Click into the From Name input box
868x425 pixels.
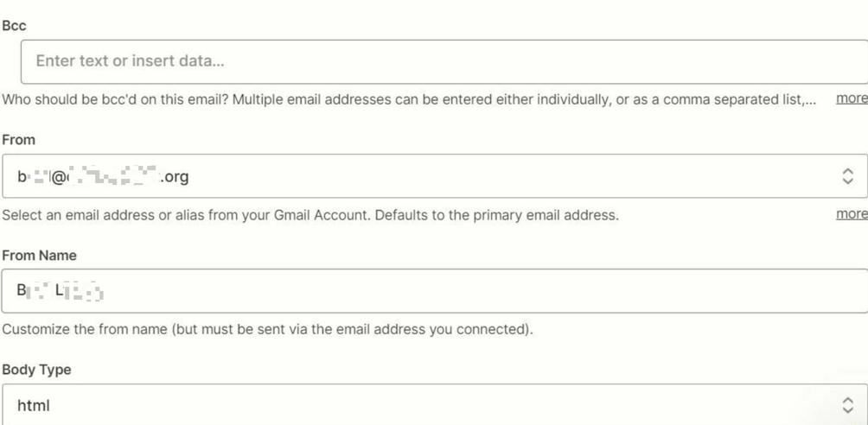[432, 291]
